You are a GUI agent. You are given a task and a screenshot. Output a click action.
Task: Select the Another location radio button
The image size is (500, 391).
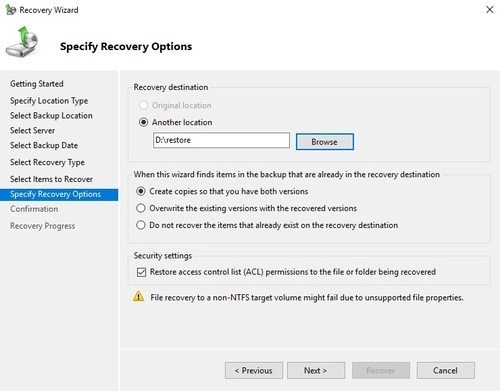click(x=143, y=122)
